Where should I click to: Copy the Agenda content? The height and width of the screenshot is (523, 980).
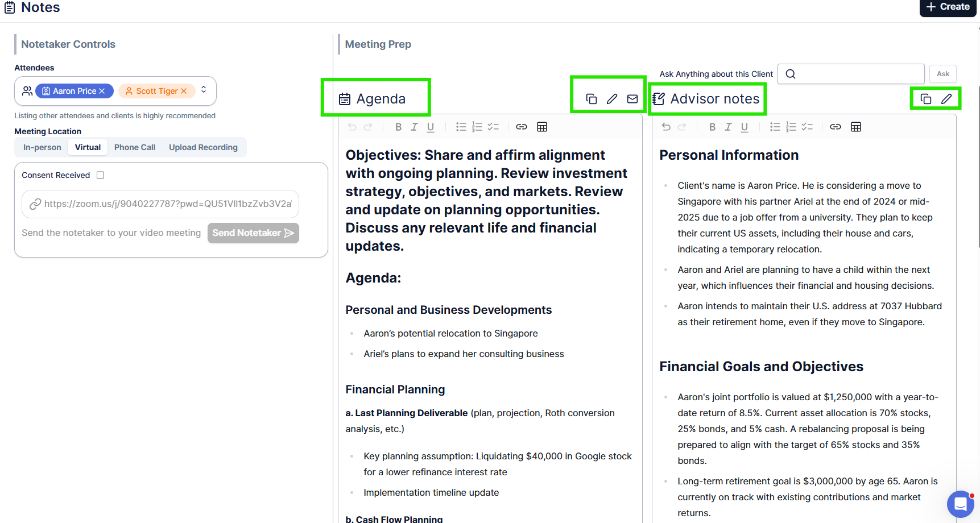[x=592, y=99]
